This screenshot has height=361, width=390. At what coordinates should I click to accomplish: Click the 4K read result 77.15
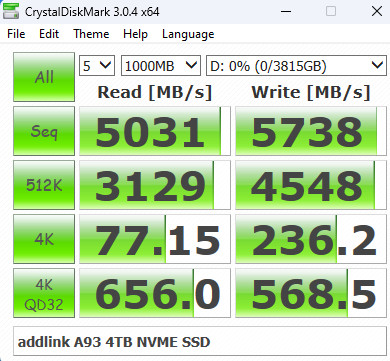point(155,239)
